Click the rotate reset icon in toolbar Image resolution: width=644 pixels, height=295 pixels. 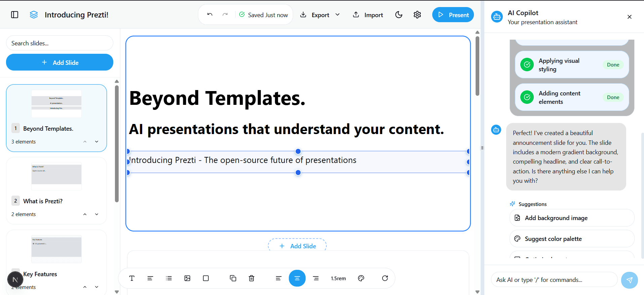click(385, 278)
